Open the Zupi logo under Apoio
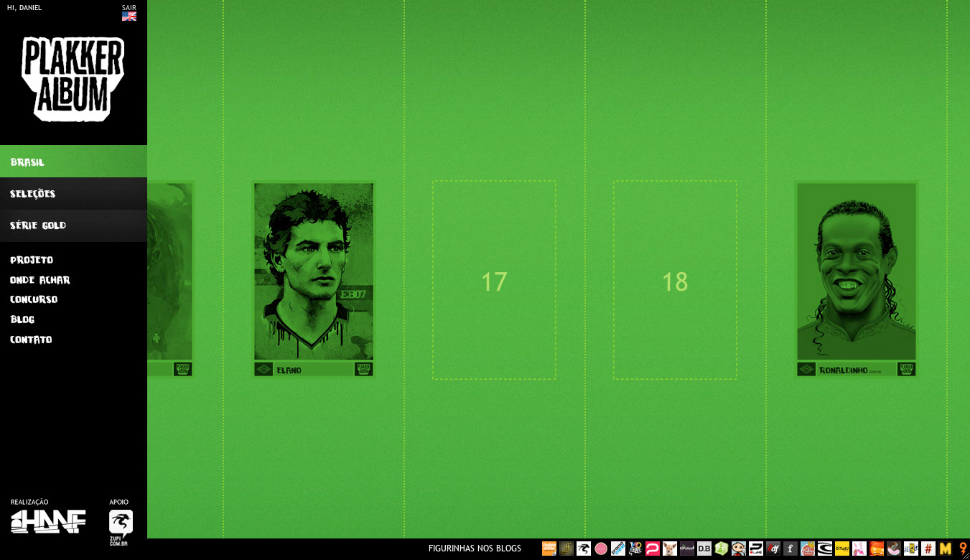The width and height of the screenshot is (970, 560). pyautogui.click(x=121, y=528)
